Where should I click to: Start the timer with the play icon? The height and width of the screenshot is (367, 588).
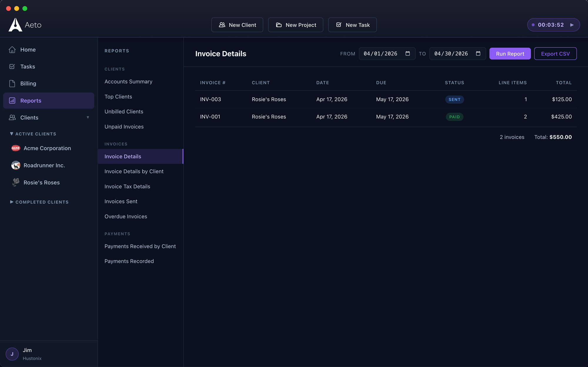[x=572, y=25]
